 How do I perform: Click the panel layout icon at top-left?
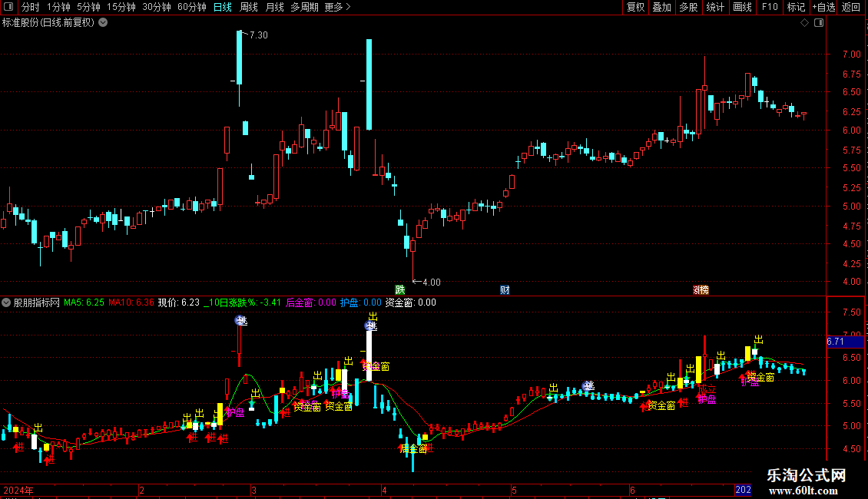(8, 7)
